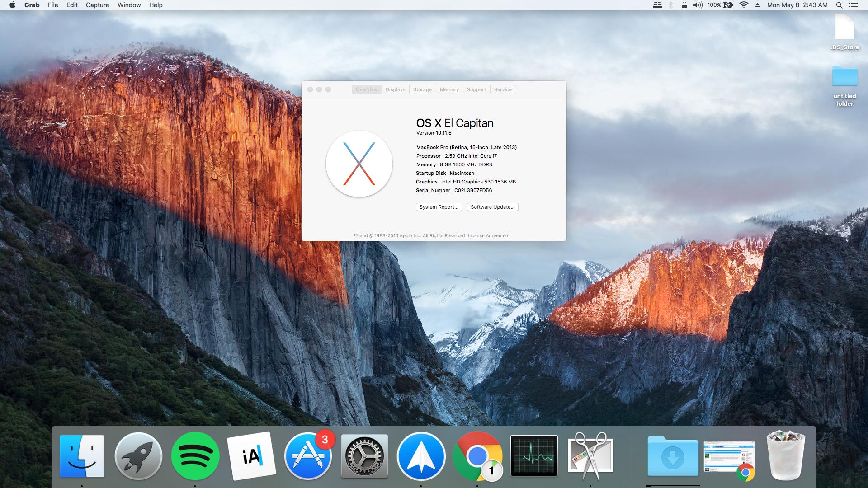Click the volume icon in menu bar
The height and width of the screenshot is (488, 868).
698,5
